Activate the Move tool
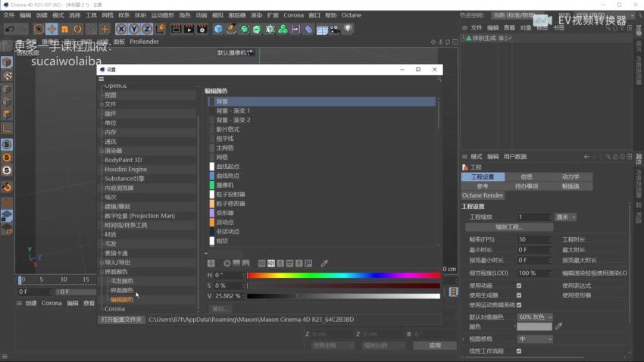 coord(52,29)
